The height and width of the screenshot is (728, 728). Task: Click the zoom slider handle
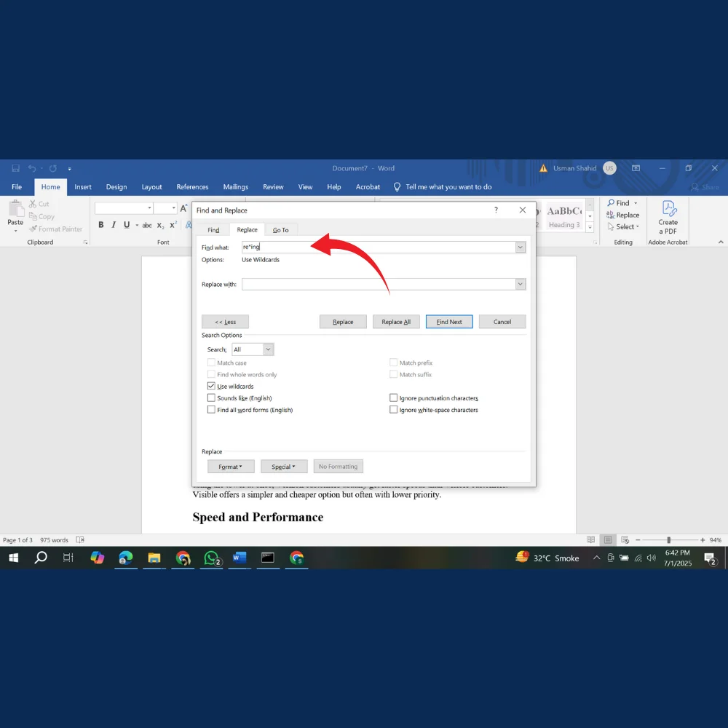point(668,539)
